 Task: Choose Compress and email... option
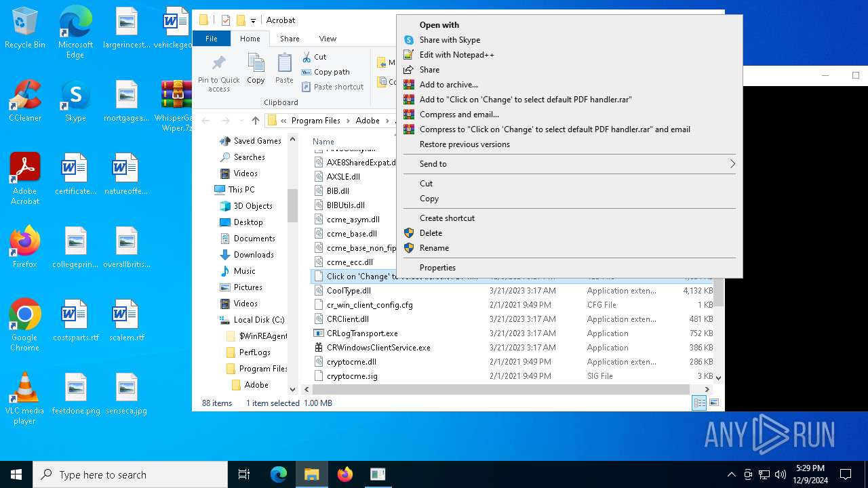pyautogui.click(x=570, y=115)
